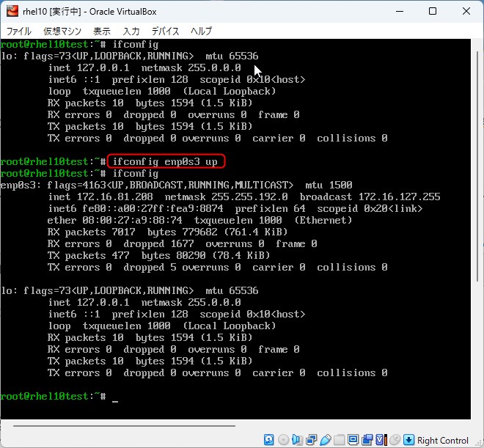Viewport: 484px width, 448px height.
Task: Open the 仮想マシン menu
Action: (x=62, y=32)
